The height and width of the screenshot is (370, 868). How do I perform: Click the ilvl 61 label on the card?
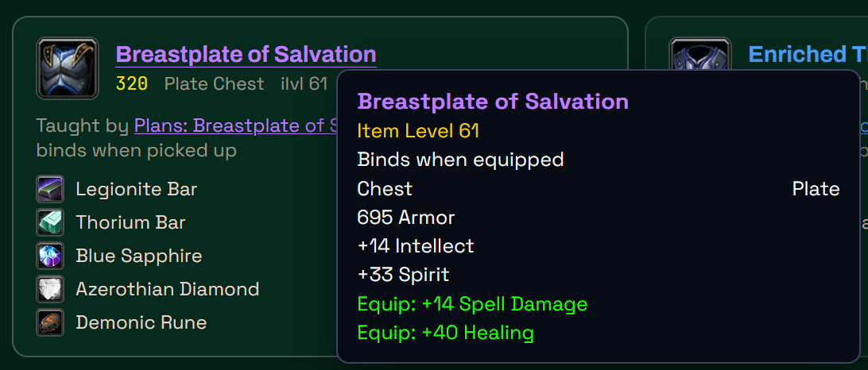304,83
